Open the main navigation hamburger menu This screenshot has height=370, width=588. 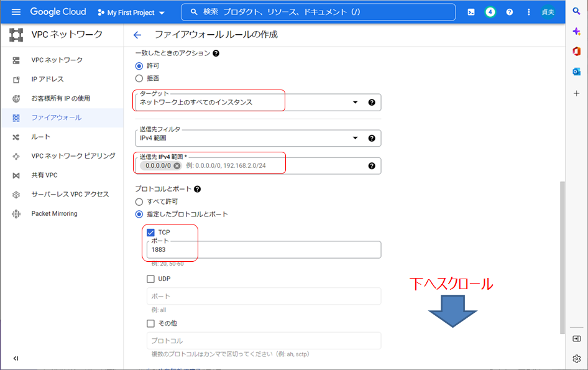coord(16,12)
